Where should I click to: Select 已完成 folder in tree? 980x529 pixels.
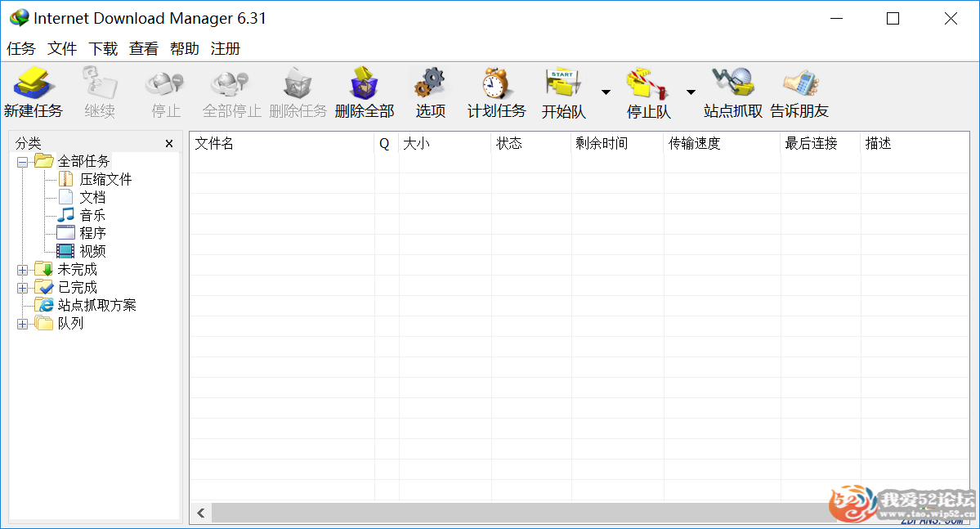tap(78, 288)
